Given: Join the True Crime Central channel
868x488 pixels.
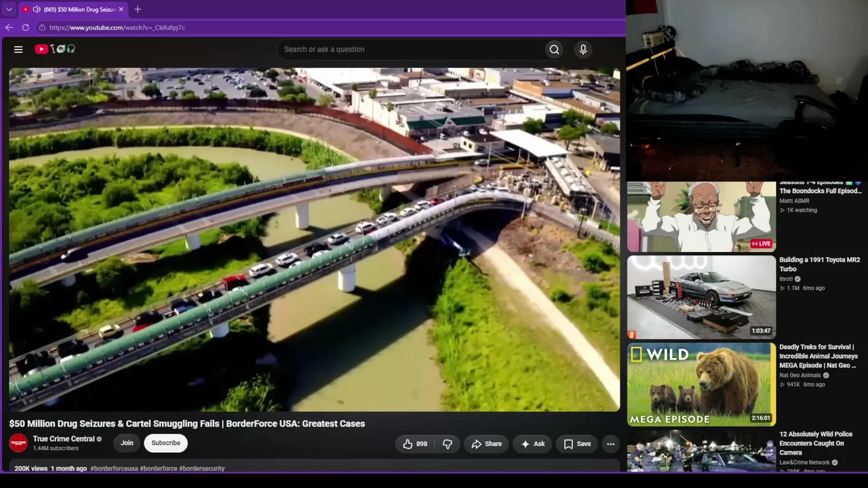Looking at the screenshot, I should [127, 443].
